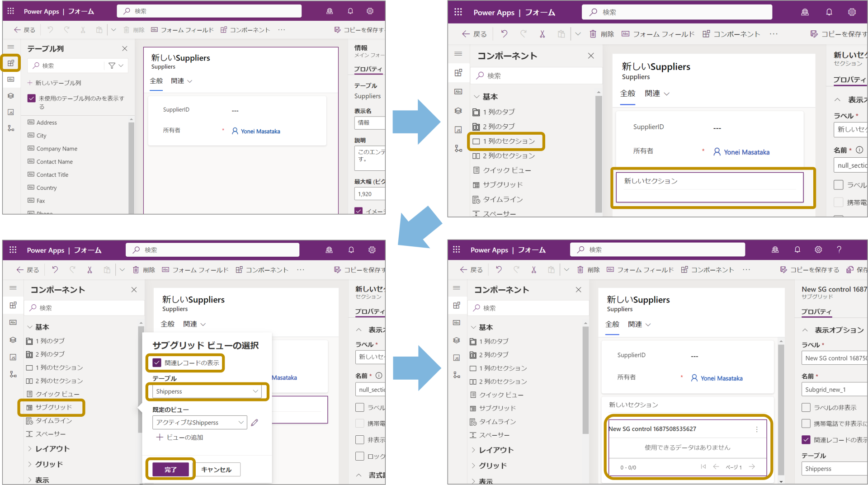Image resolution: width=868 pixels, height=485 pixels.
Task: Expand グリッド group in bottom-left components pane
Action: pyautogui.click(x=30, y=464)
